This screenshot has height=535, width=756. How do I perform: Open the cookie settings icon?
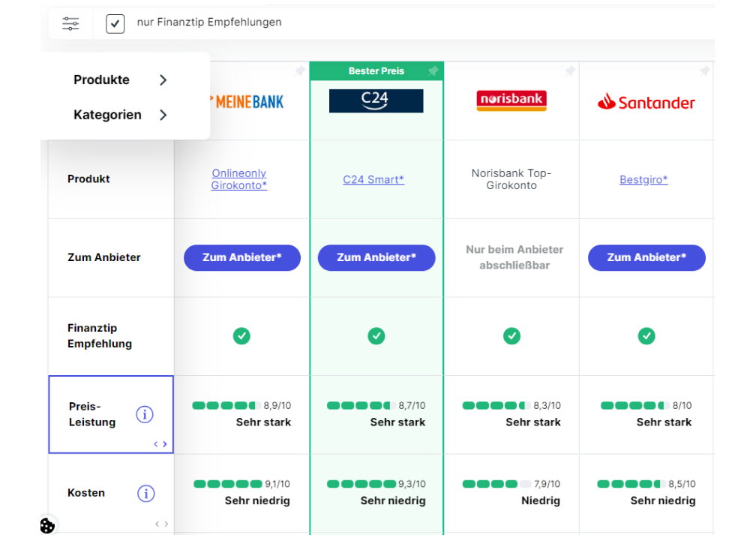47,525
